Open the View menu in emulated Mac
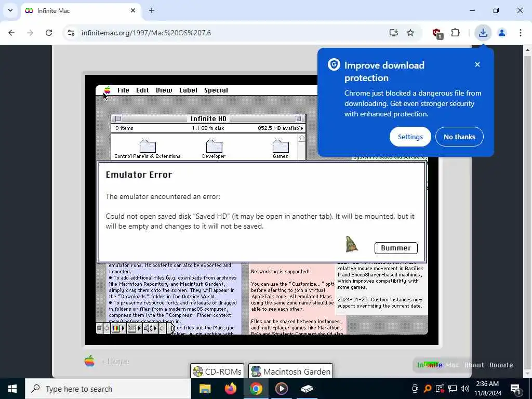This screenshot has height=399, width=532. point(164,90)
